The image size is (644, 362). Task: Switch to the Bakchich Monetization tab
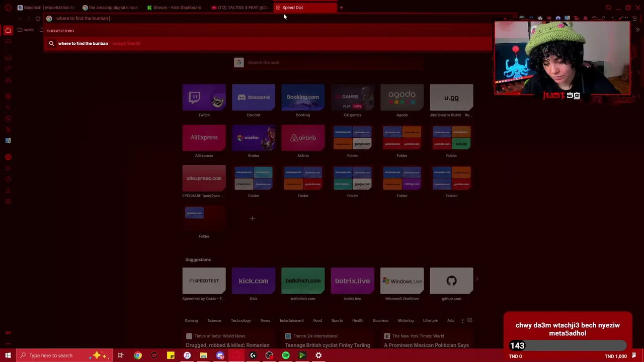(x=45, y=8)
